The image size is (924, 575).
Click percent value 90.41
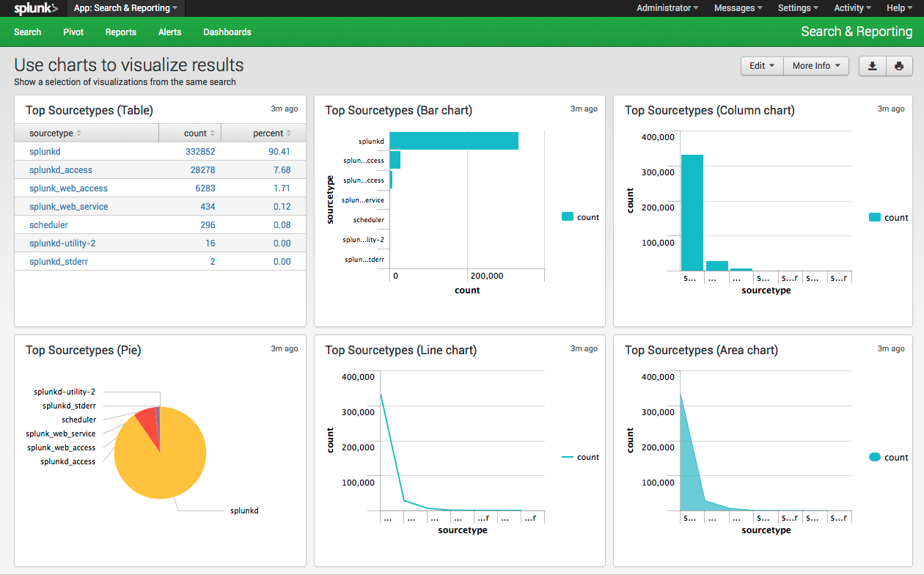tap(279, 152)
